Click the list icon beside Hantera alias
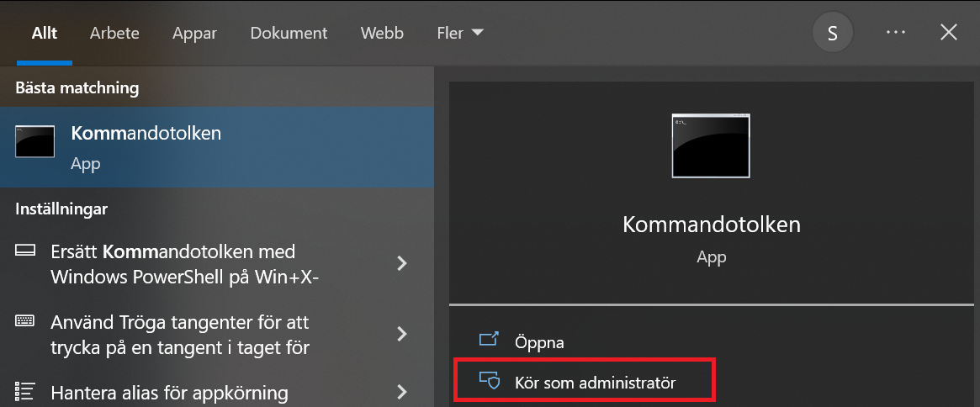This screenshot has width=980, height=407. (25, 392)
